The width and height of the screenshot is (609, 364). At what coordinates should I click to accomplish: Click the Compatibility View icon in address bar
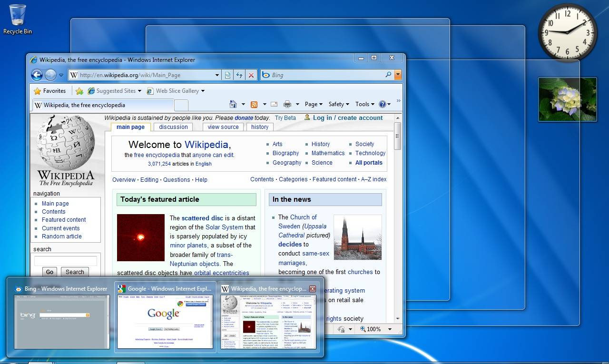[227, 75]
